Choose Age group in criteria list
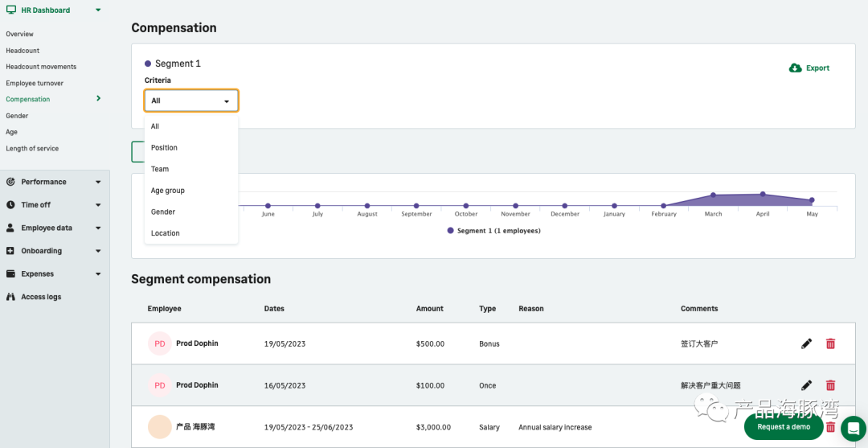868x448 pixels. [x=168, y=191]
